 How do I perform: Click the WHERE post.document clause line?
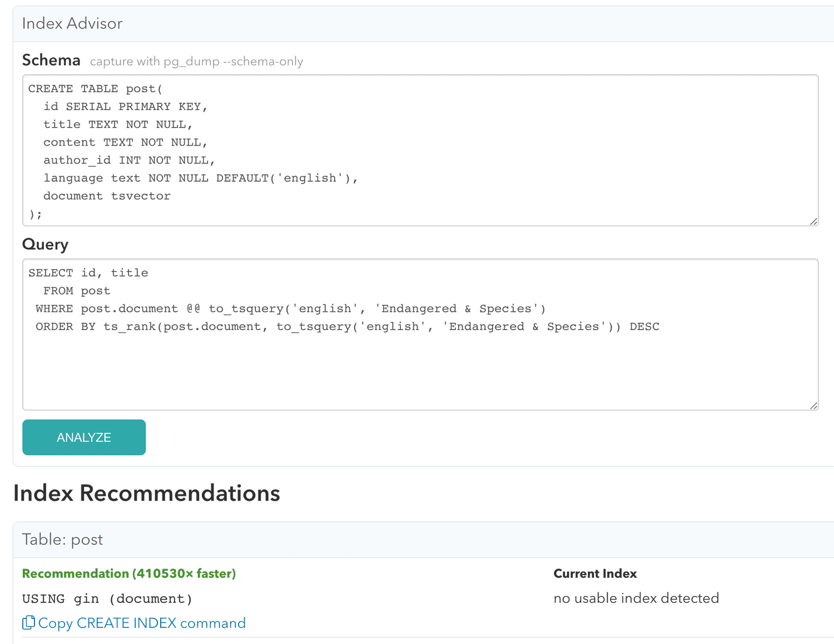point(290,309)
